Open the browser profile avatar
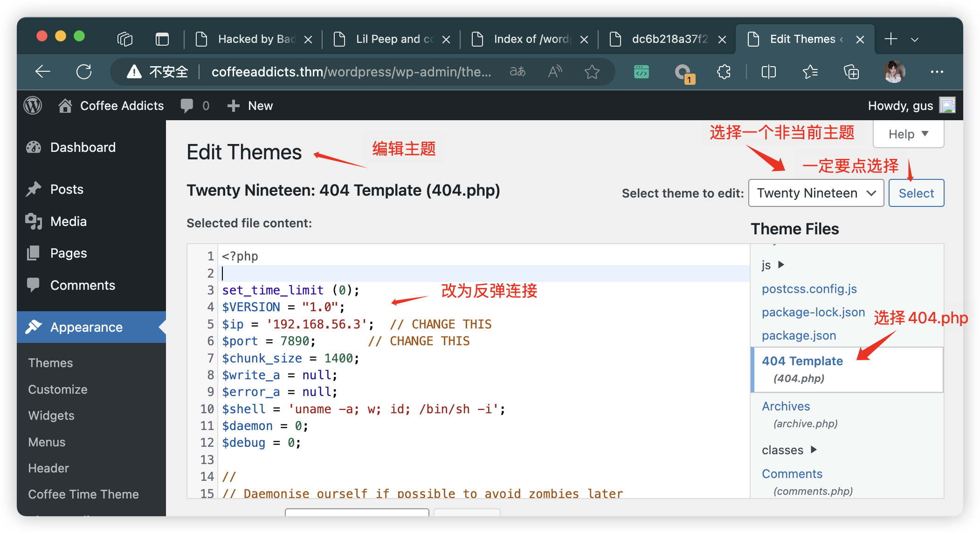The height and width of the screenshot is (533, 980). coord(894,72)
